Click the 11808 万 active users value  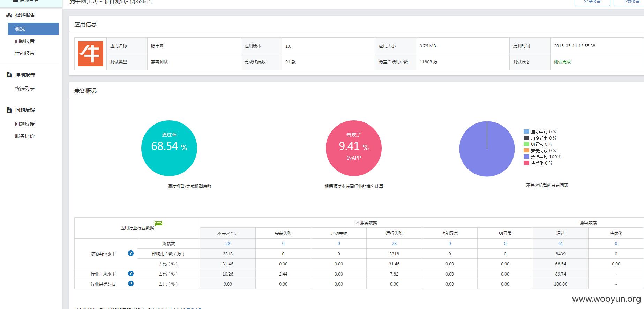tap(428, 62)
